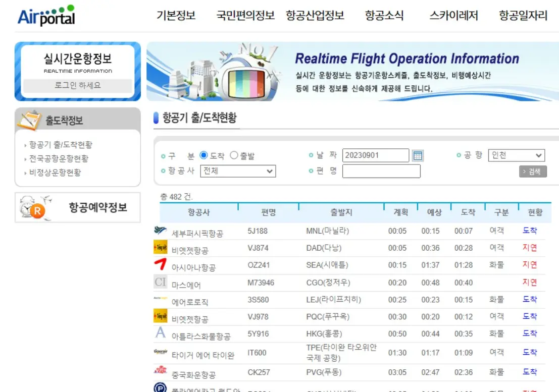Open the calendar icon next to date field

(418, 155)
